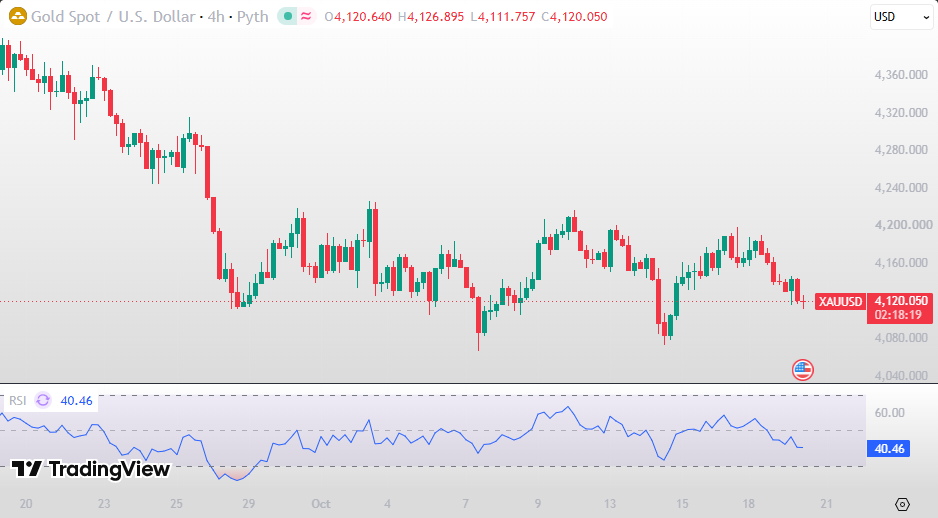Screen dimensions: 938x518
Task: Click the 4,200.000 price axis label
Action: tap(903, 225)
